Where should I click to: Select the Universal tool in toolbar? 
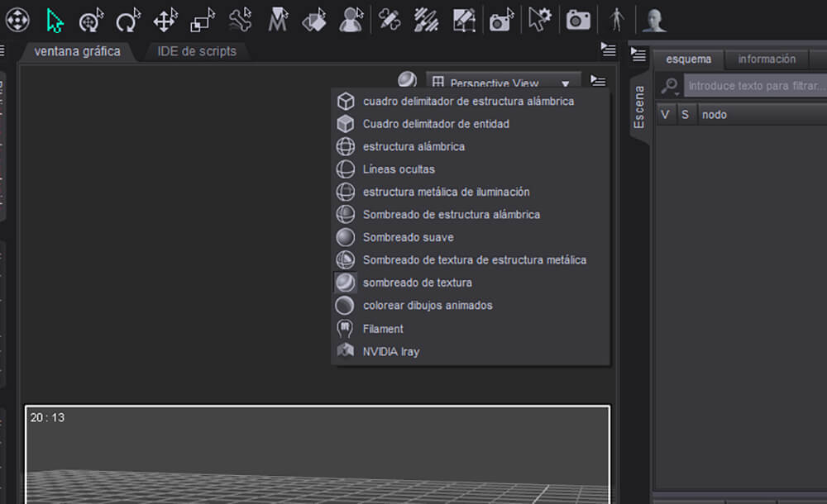pos(91,21)
